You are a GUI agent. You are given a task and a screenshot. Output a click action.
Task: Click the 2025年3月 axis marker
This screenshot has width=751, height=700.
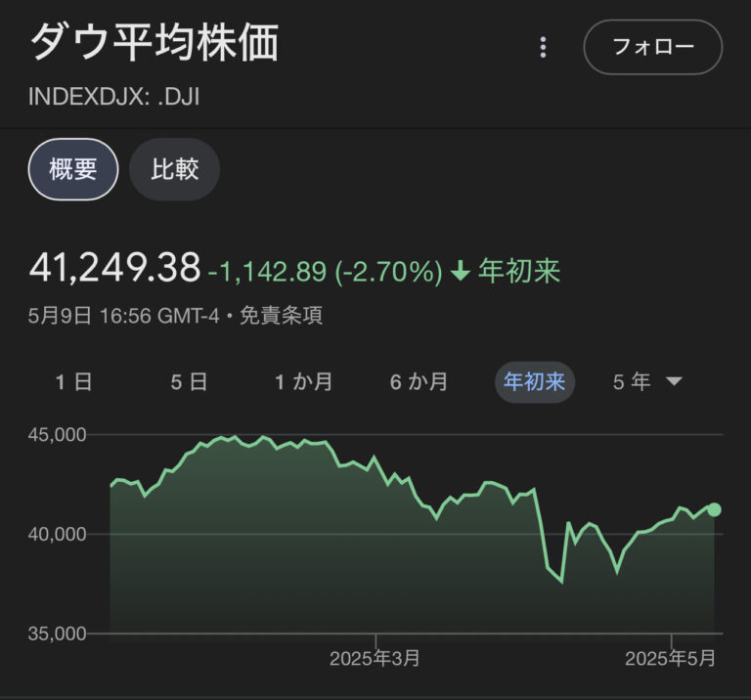(375, 659)
